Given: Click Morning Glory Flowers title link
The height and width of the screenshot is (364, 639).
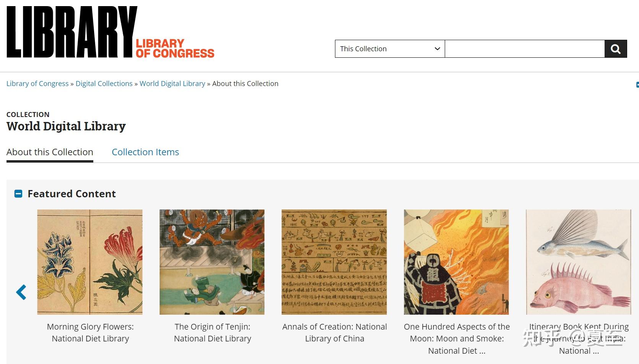Looking at the screenshot, I should [90, 333].
